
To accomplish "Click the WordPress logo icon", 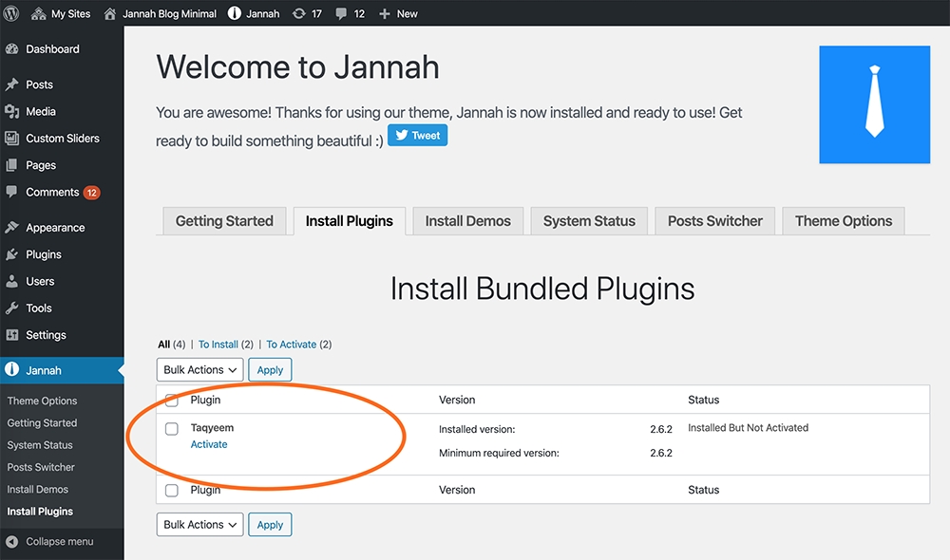I will pos(10,13).
